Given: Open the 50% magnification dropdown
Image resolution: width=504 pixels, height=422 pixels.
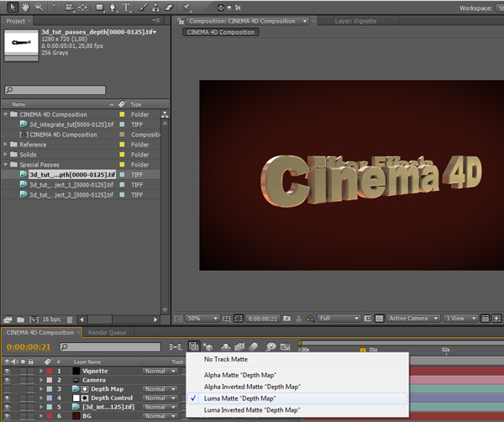Looking at the screenshot, I should click(x=202, y=319).
